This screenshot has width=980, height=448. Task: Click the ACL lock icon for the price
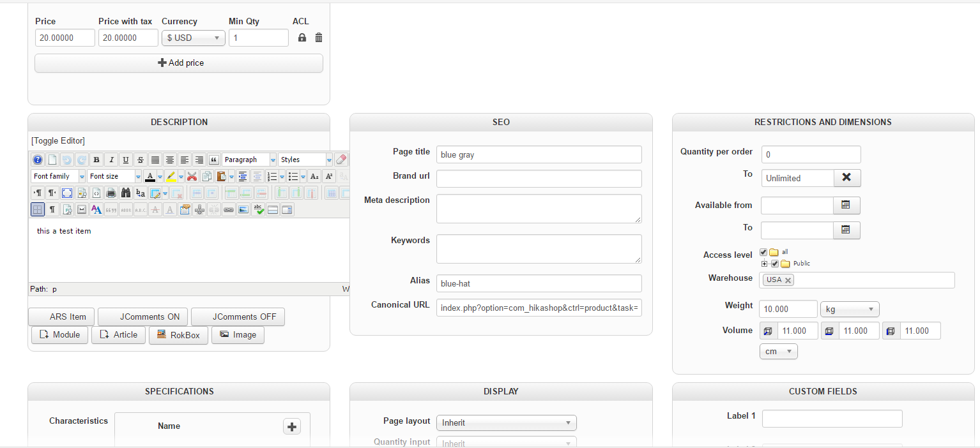[302, 38]
